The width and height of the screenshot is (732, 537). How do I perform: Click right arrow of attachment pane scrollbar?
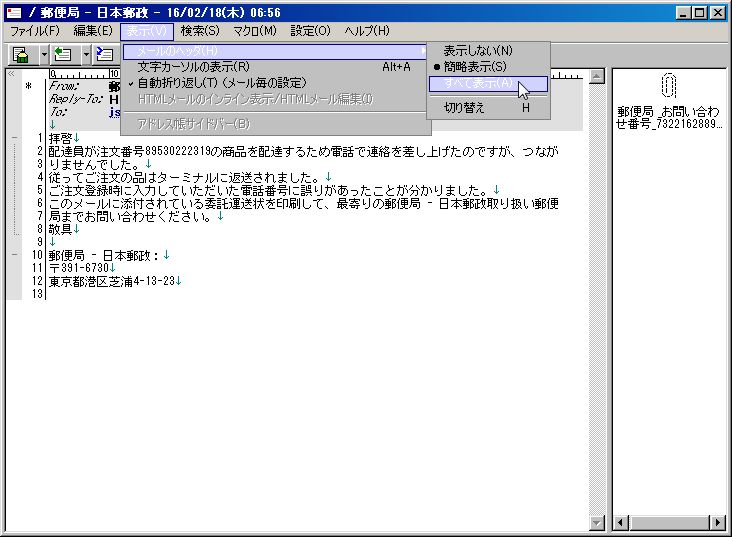tap(718, 523)
